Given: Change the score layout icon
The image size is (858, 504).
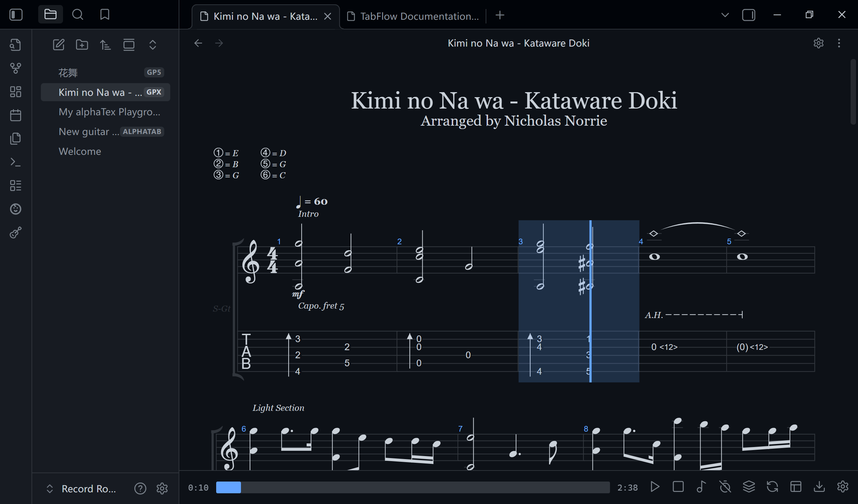Looking at the screenshot, I should point(796,487).
